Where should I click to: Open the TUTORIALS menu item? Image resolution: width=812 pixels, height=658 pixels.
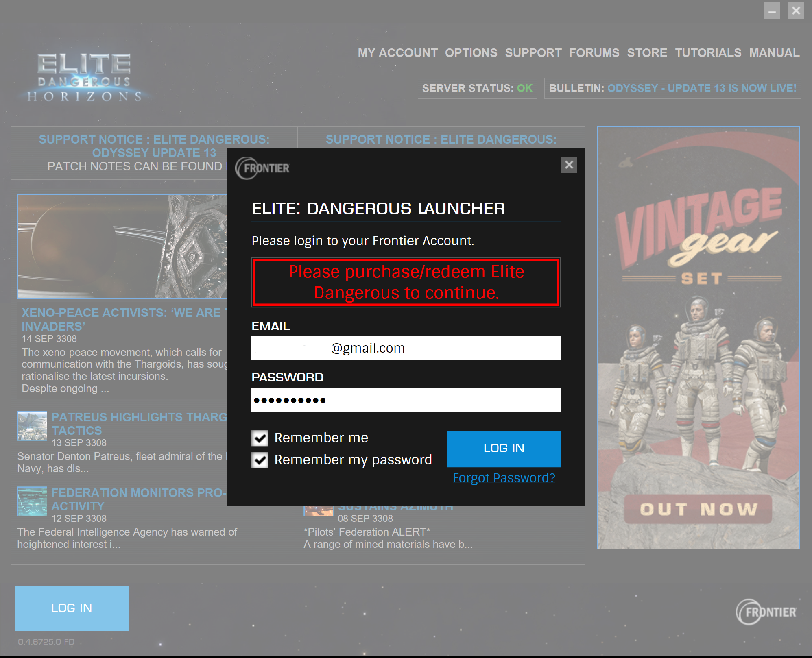pos(708,53)
